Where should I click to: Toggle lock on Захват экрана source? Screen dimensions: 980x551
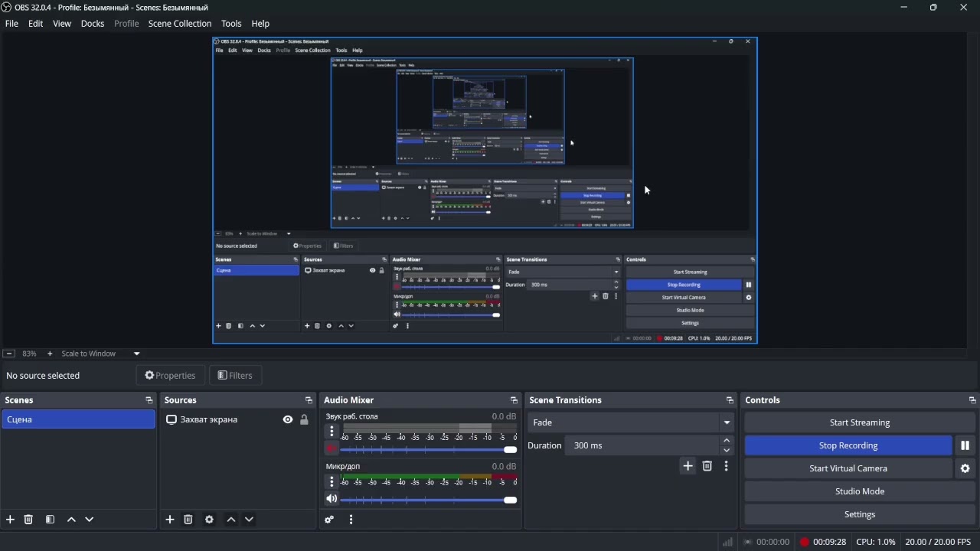pos(305,420)
